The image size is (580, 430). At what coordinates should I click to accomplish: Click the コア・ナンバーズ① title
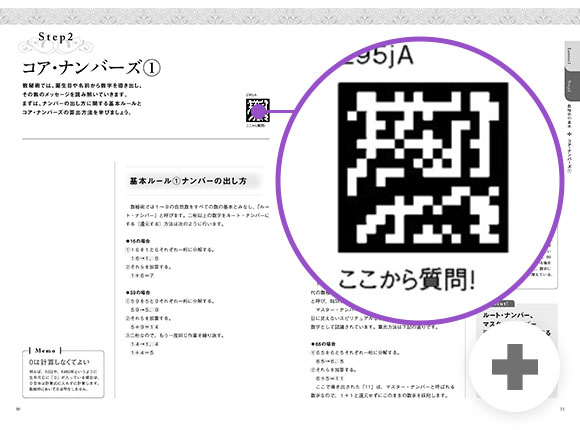pyautogui.click(x=91, y=68)
